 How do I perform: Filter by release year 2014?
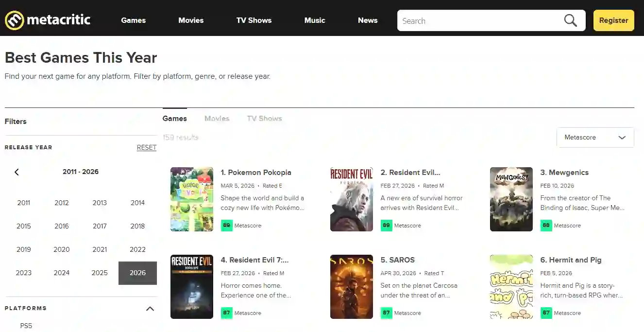137,203
